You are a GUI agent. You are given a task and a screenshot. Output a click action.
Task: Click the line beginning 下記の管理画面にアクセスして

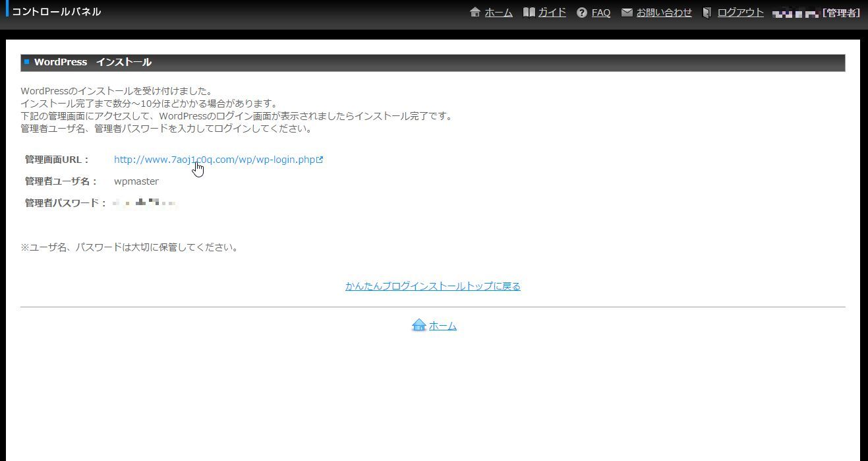(237, 116)
